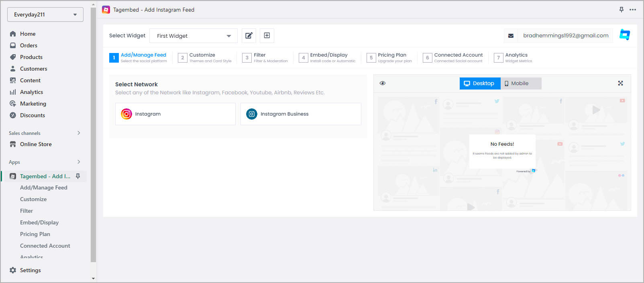
Task: Select step 2 Customize tab
Action: 205,58
